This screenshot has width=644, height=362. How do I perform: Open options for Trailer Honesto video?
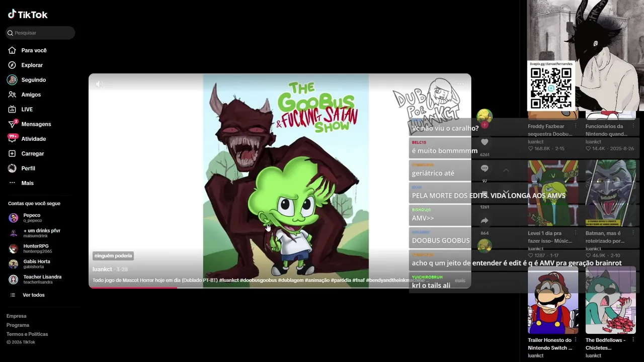(576, 340)
